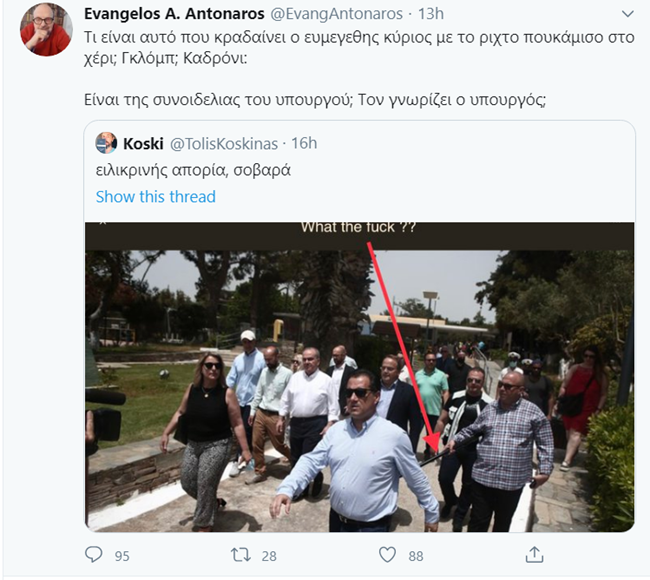Click Koski's small profile avatar
Screen dimensions: 650x580
[106, 143]
